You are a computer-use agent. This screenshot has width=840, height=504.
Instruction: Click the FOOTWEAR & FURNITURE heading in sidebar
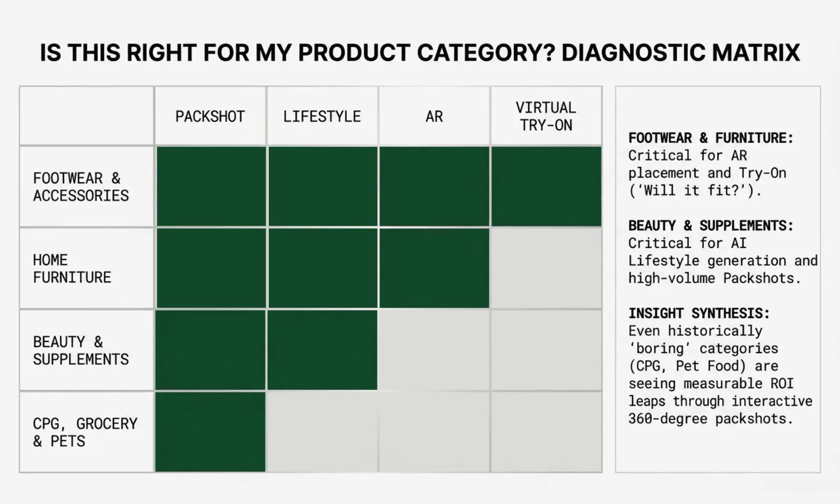pos(710,138)
